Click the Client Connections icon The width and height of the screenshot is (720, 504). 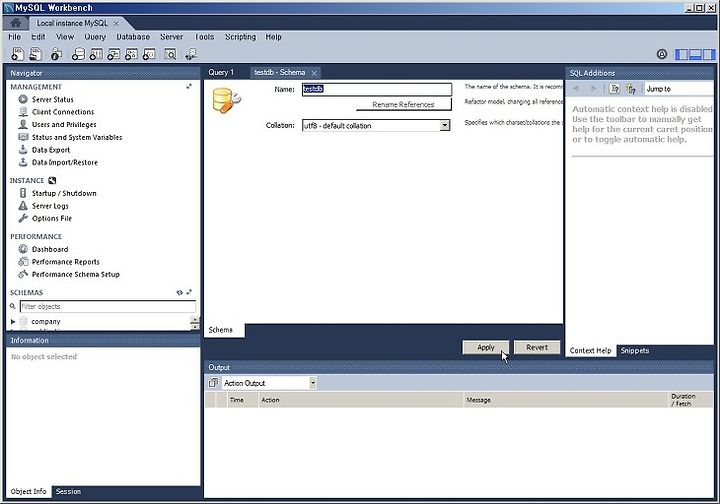tap(23, 112)
